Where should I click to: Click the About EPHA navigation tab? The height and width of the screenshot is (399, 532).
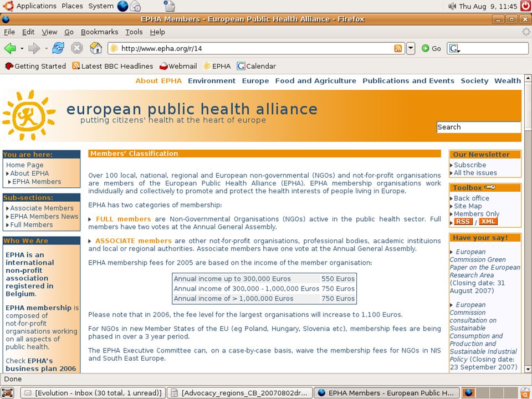[158, 81]
